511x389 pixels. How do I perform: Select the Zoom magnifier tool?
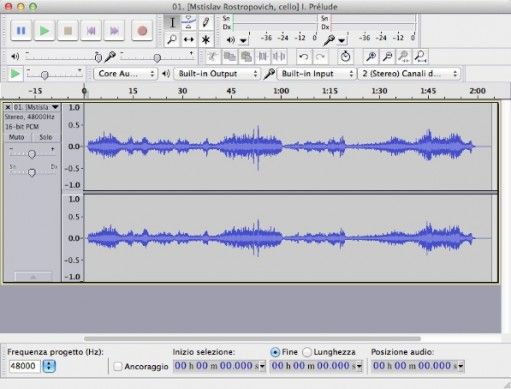point(172,39)
